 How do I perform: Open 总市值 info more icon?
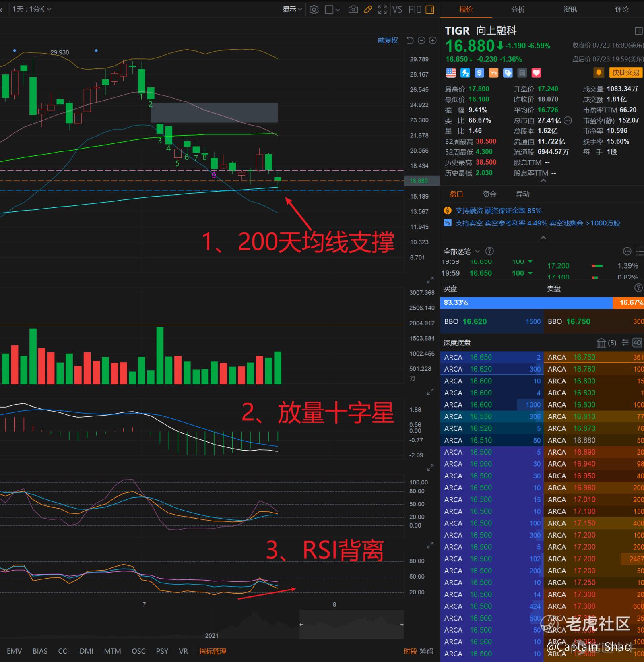(x=568, y=120)
